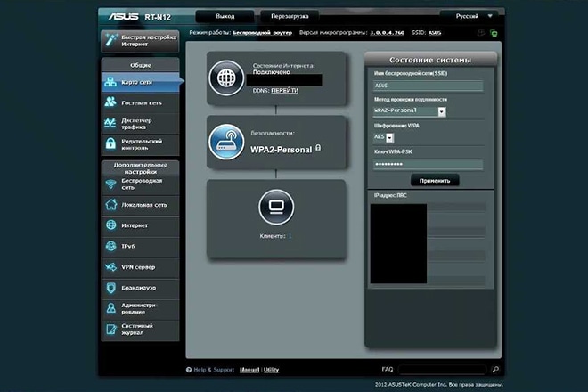Click the DDNS ПЕРЕЙТИ link
The height and width of the screenshot is (392, 588).
click(284, 90)
